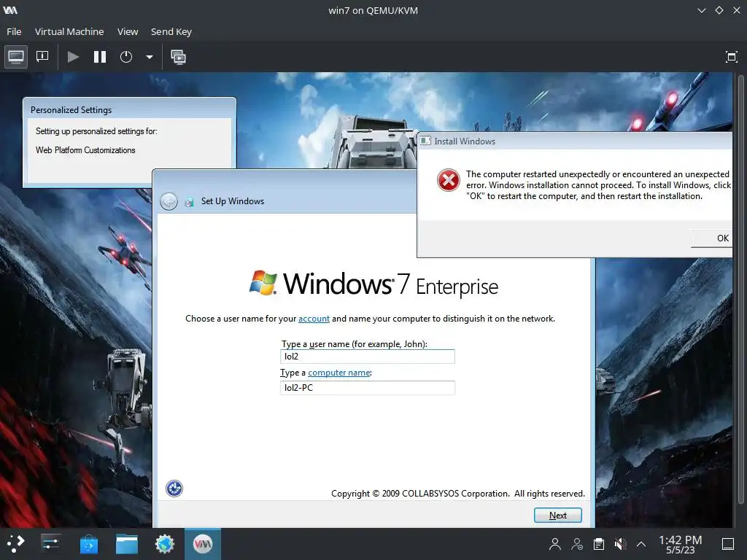Switch to virt-manager taskbar entry

(203, 544)
